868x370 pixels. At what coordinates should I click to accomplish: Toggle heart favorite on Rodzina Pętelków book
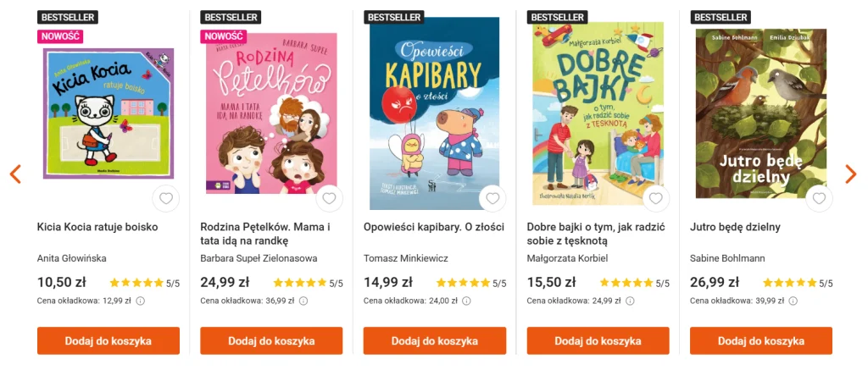tap(330, 199)
